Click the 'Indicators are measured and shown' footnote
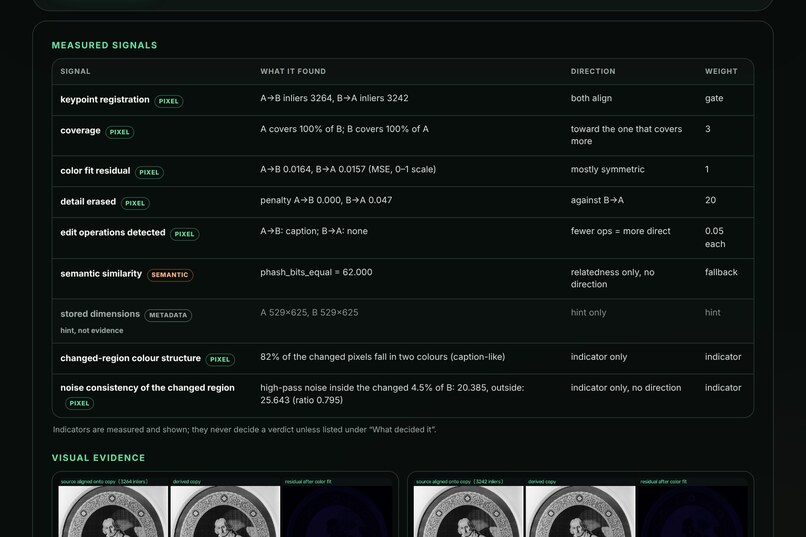Image resolution: width=806 pixels, height=537 pixels. click(x=244, y=430)
